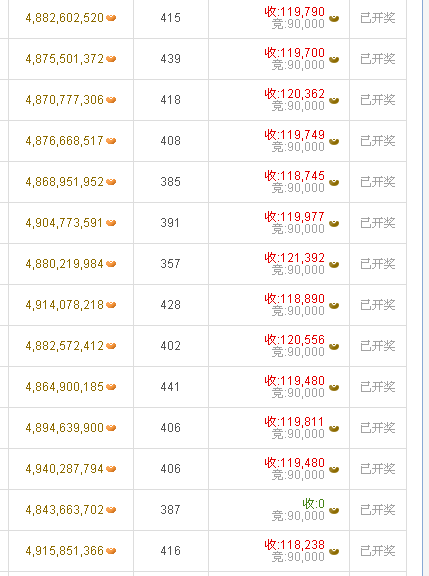The image size is (429, 576).
Task: Click the orange coin icon beside 4,882,602,520
Action: (x=111, y=18)
